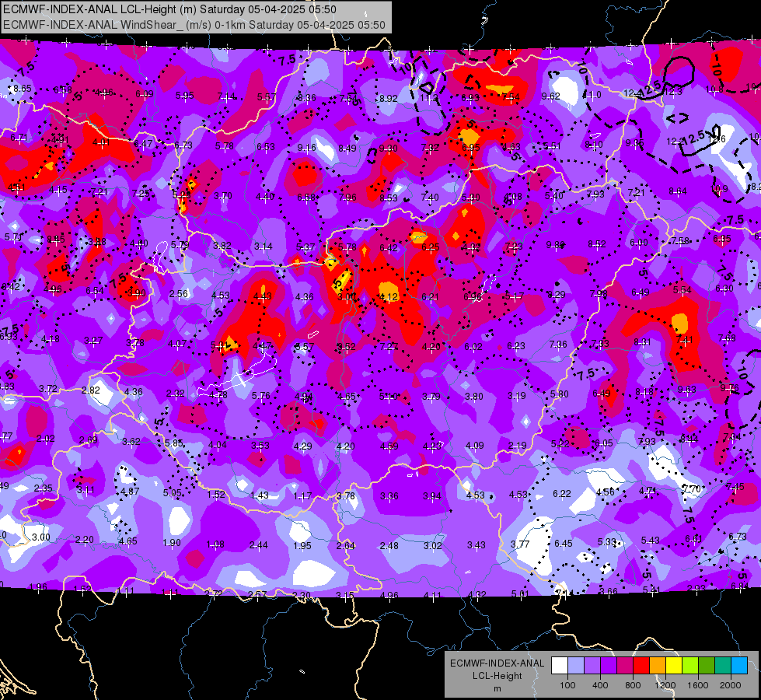Screen dimensions: 761x700
Task: Click the wind shear value '5.95'
Action: [184, 96]
